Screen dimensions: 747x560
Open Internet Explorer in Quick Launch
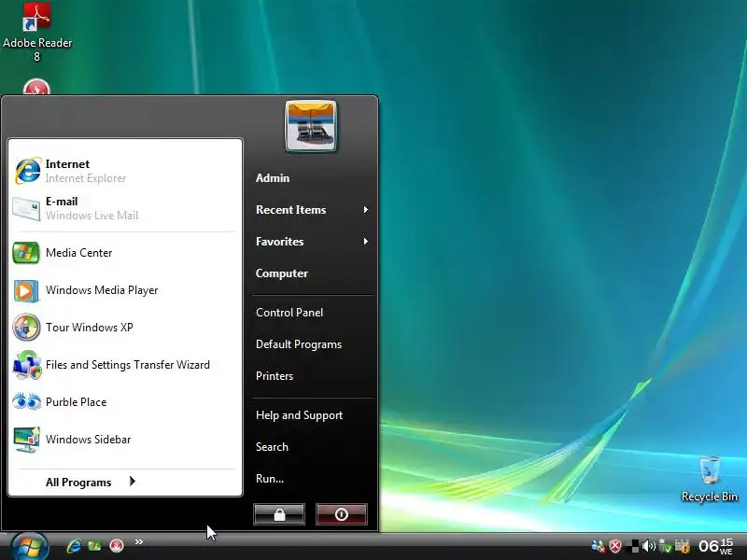tap(74, 546)
